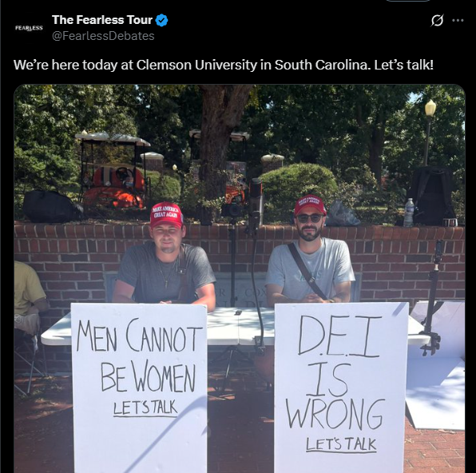The width and height of the screenshot is (476, 473).
Task: Open the photo at the brick wall
Action: click(240, 279)
